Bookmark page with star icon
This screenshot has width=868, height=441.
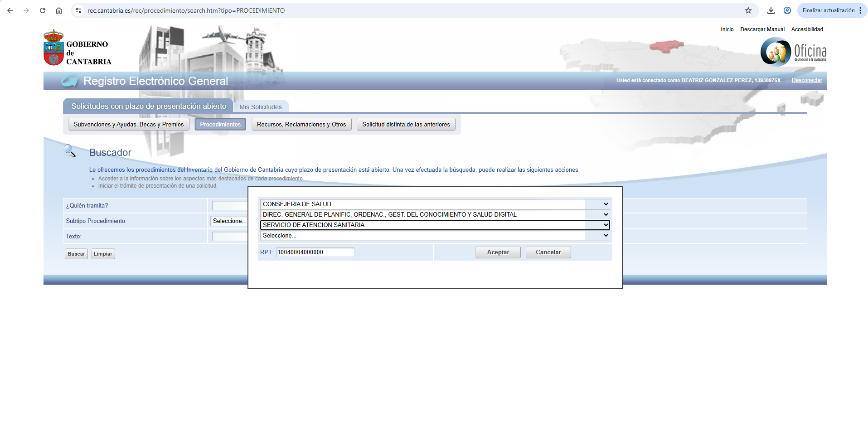tap(748, 10)
